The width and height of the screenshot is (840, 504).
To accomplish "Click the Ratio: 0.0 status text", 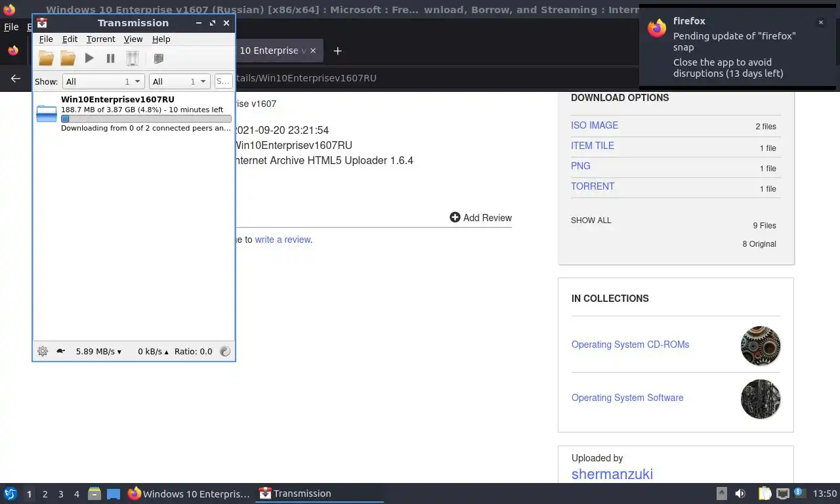I will [x=194, y=352].
